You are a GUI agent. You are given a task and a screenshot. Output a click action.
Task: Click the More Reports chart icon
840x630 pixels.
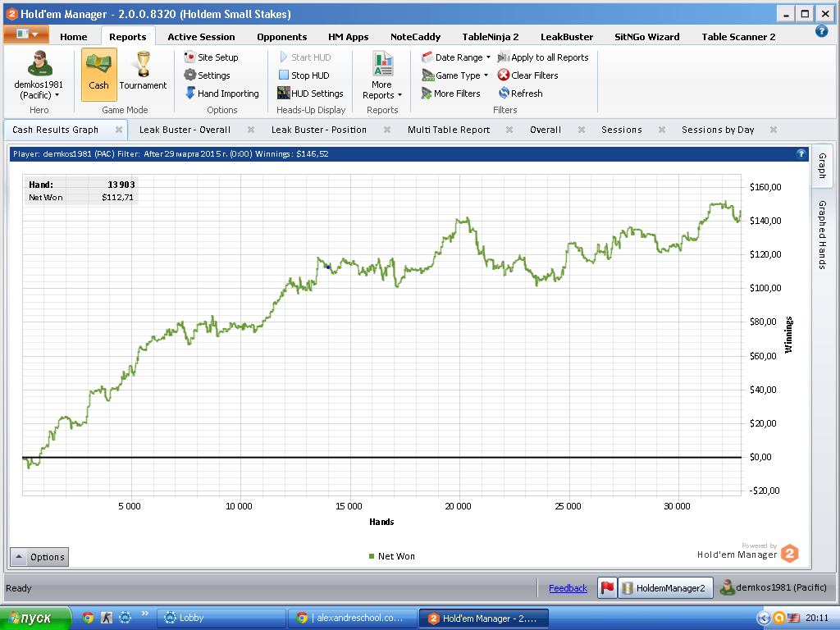point(382,64)
